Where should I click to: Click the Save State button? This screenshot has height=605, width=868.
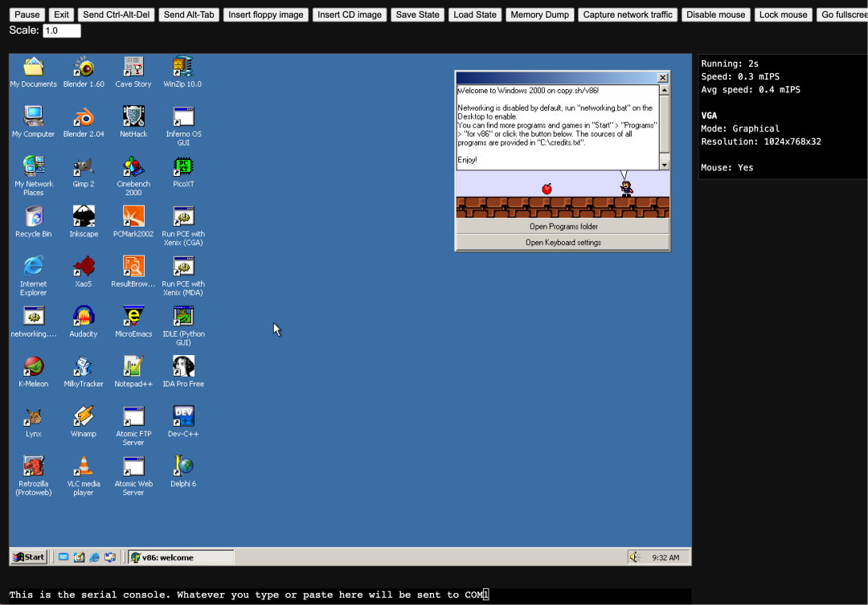pos(417,14)
